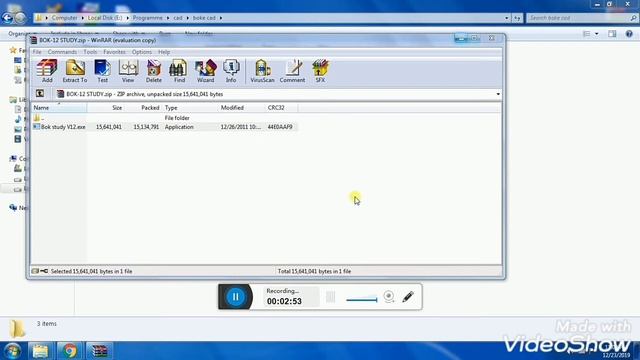Open File Explorer from the taskbar

point(40,351)
